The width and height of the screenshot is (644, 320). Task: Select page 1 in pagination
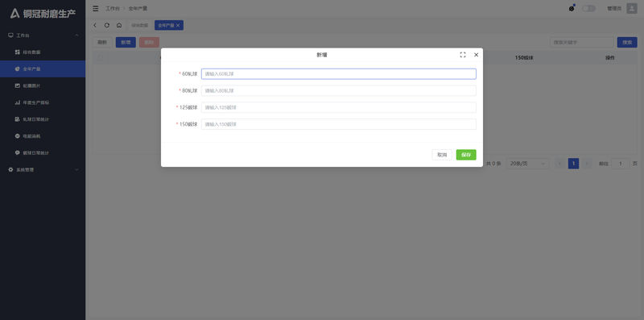[x=573, y=164]
